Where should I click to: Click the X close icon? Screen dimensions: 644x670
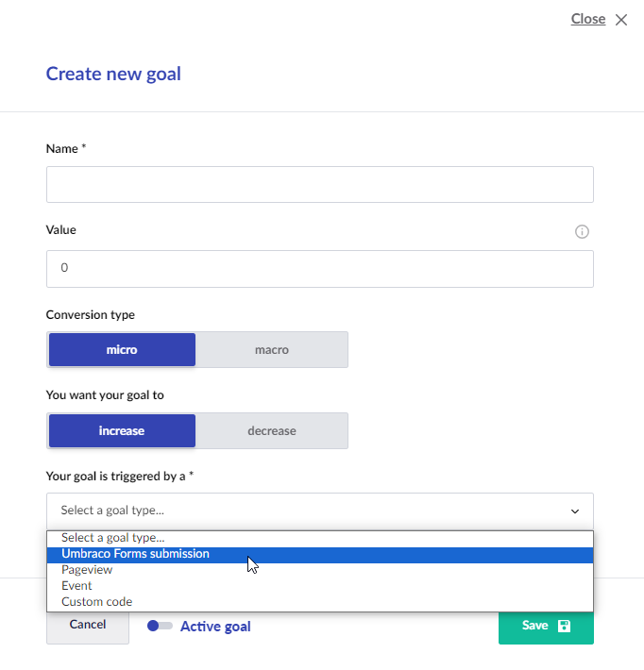[621, 20]
